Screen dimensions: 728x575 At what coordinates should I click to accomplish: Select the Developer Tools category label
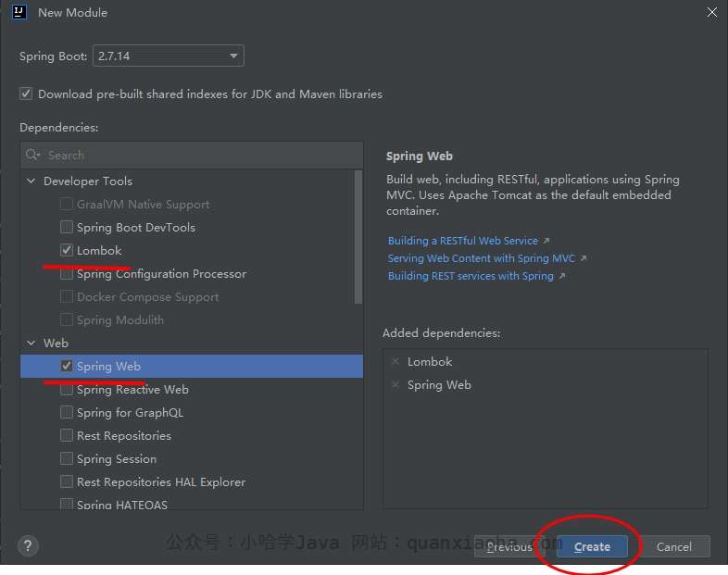click(88, 181)
